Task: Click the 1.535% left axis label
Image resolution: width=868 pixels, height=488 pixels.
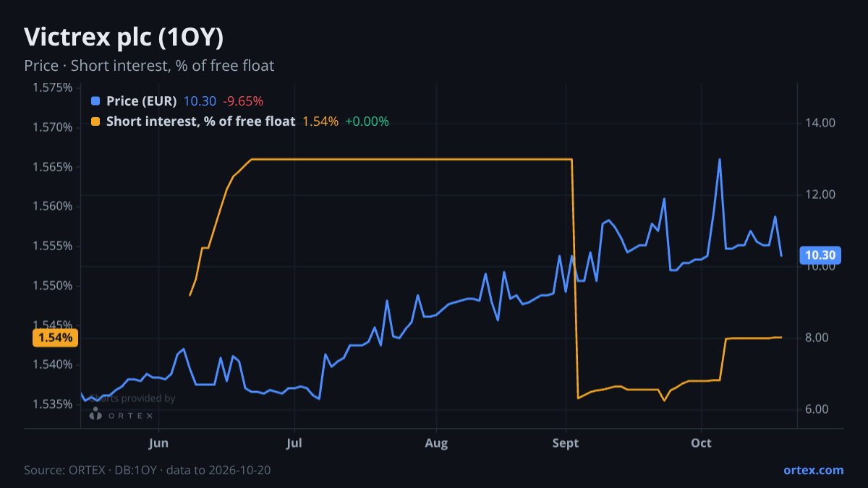Action: pyautogui.click(x=53, y=403)
